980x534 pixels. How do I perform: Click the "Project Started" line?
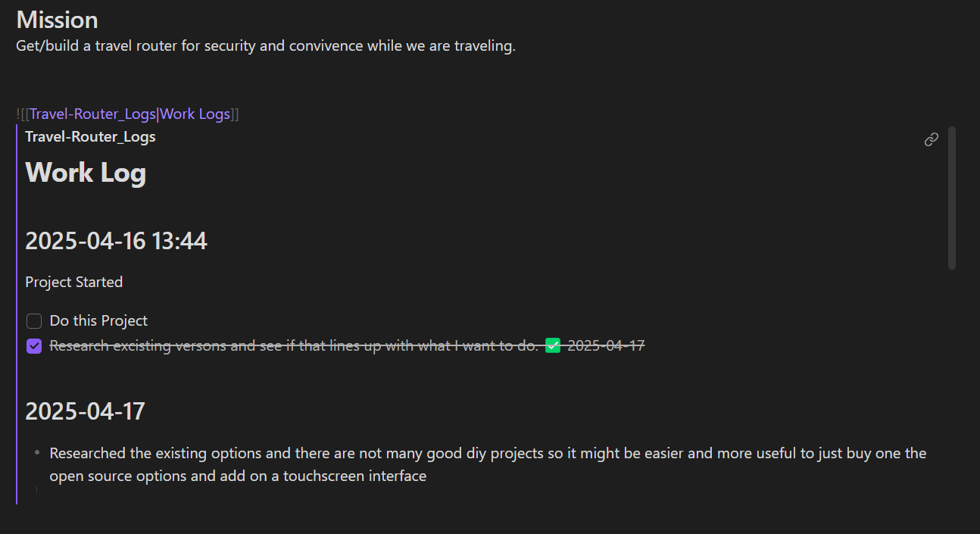click(73, 283)
